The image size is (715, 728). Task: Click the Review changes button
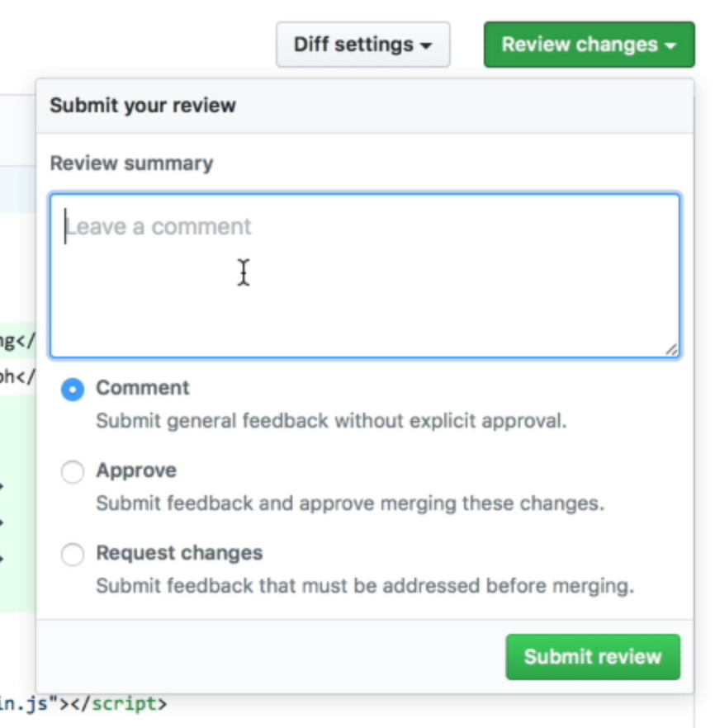578,45
